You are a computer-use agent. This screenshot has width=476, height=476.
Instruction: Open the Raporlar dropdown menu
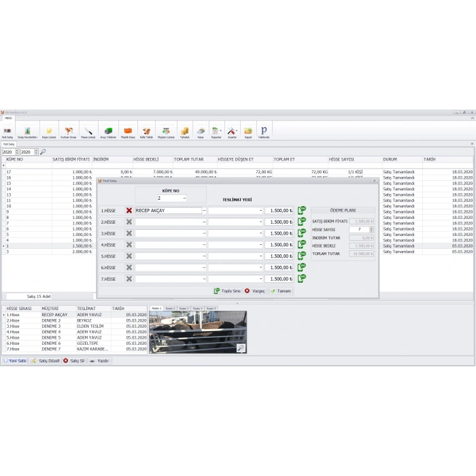tap(216, 131)
